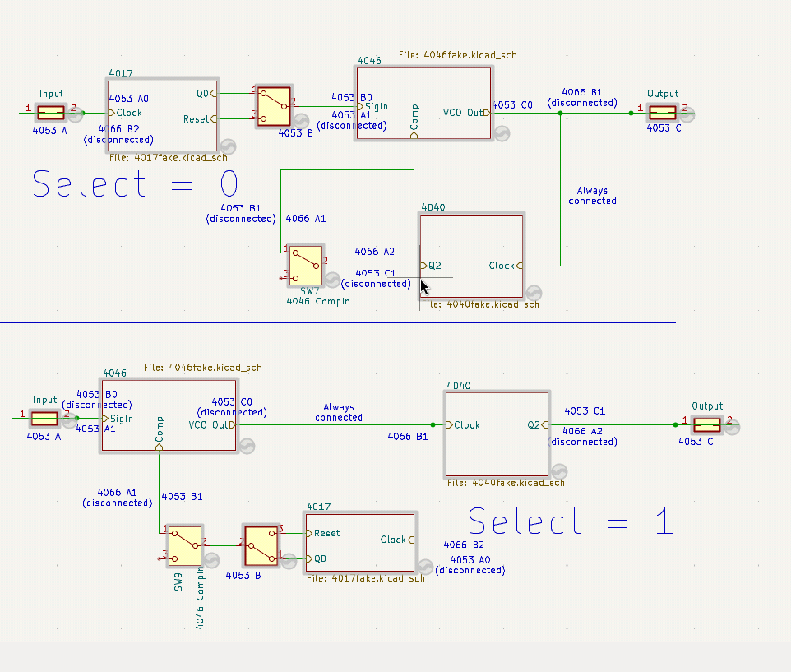Select the 'Always connected' note in Select = 0 circuit
Screen dimensions: 791x672
[592, 196]
